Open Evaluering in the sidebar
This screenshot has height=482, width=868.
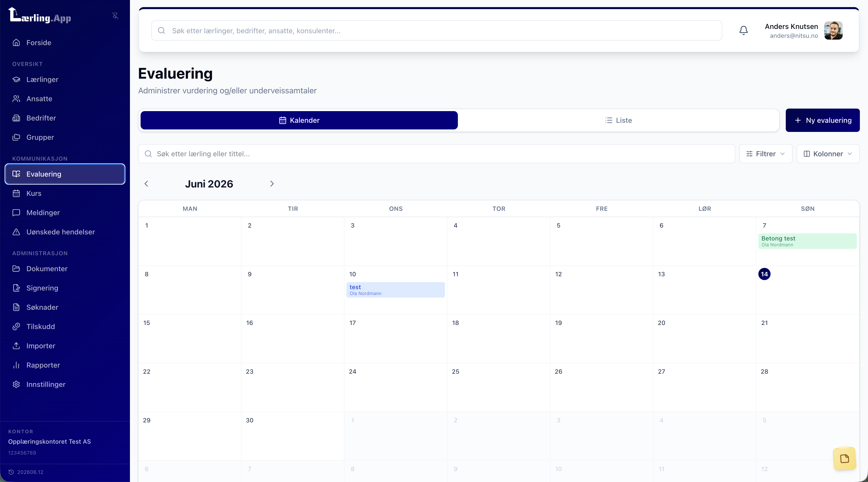coord(65,174)
